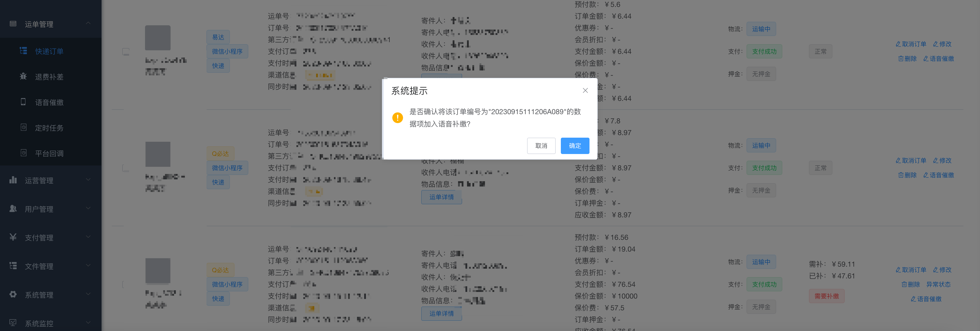Click the ¥8.97 order's product thumbnail
The image size is (980, 331).
click(x=158, y=154)
